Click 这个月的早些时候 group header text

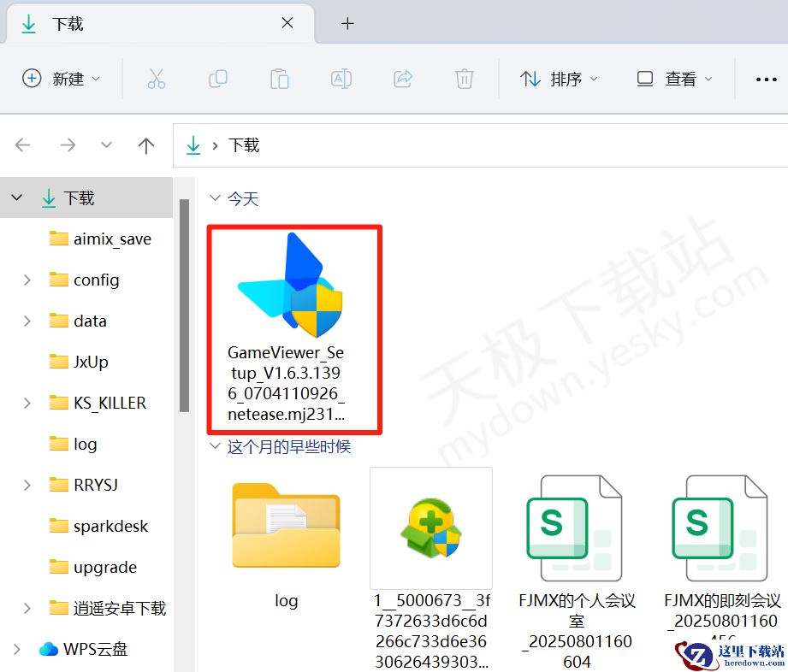point(289,446)
